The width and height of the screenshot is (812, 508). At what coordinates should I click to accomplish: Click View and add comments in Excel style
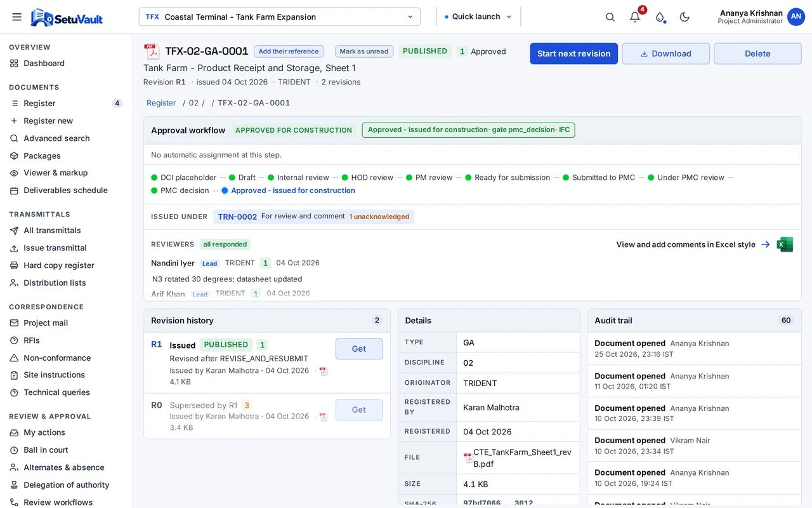point(686,244)
